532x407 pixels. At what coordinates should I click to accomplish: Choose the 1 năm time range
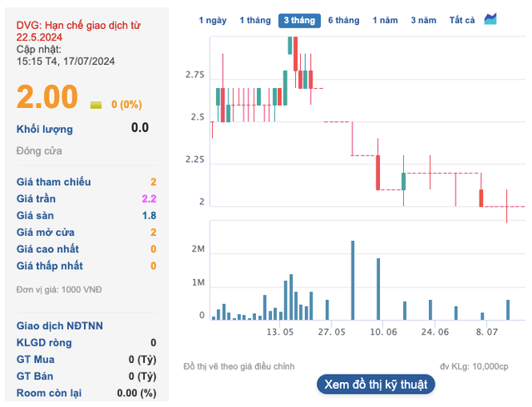385,20
